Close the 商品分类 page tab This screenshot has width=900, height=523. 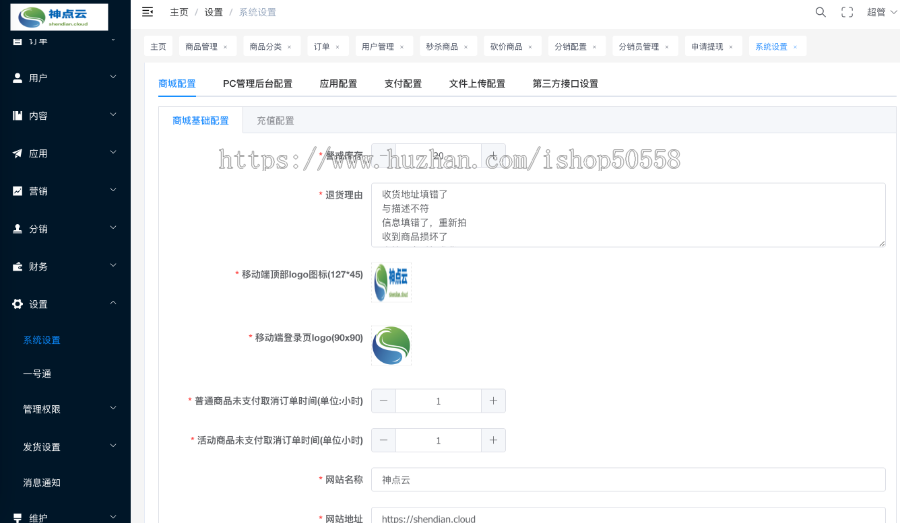[x=289, y=47]
